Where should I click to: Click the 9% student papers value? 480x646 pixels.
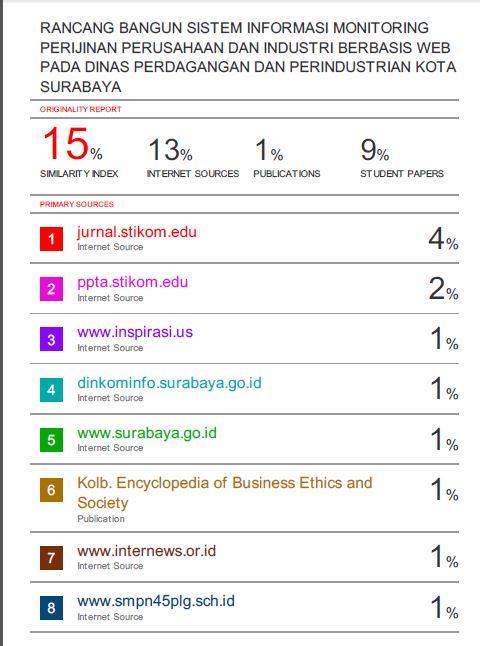point(375,150)
